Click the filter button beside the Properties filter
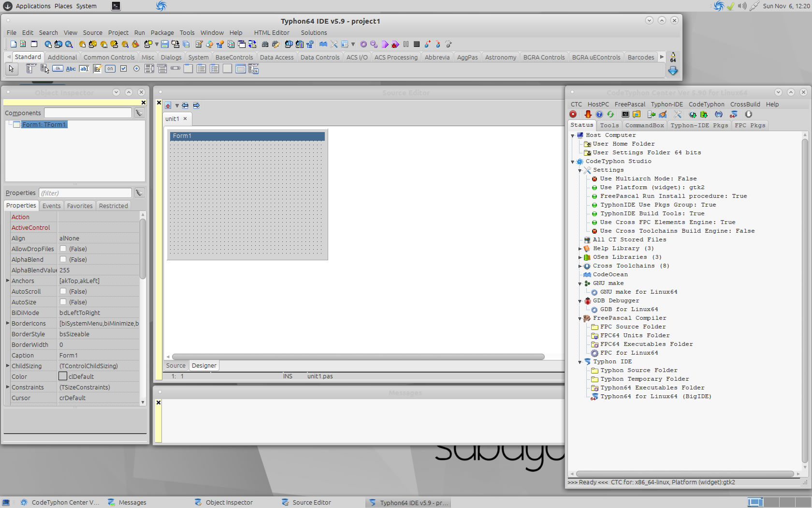Image resolution: width=812 pixels, height=508 pixels. click(x=139, y=193)
